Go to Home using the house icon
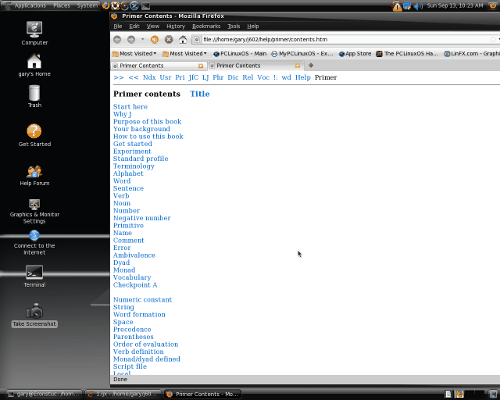The width and height of the screenshot is (500, 400). [183, 40]
